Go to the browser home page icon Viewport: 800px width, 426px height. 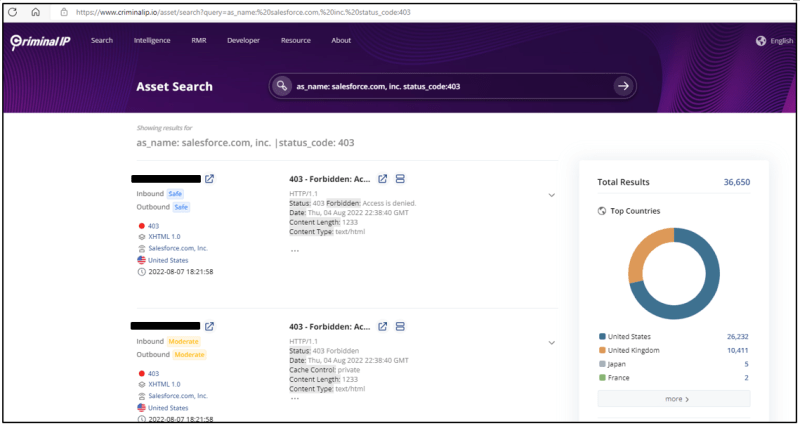(x=36, y=12)
